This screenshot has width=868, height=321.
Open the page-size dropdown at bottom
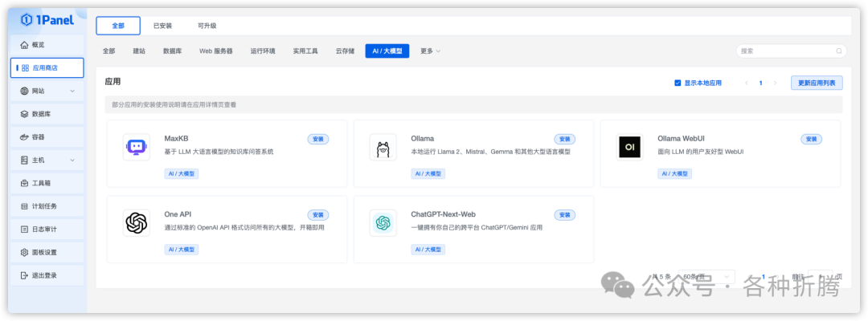707,277
